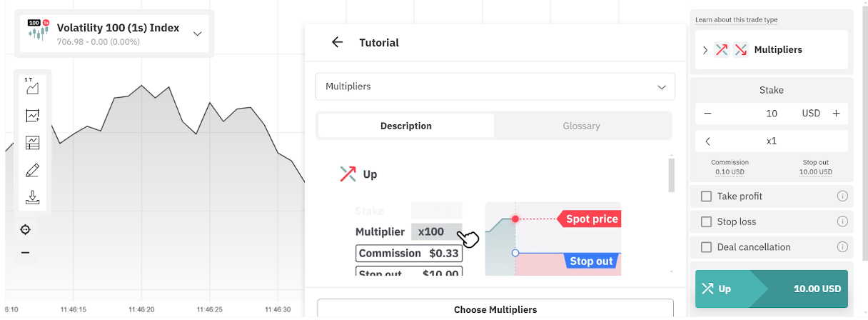Screen dimensions: 868x320
Task: Click the Choose Multipliers button
Action: pyautogui.click(x=495, y=309)
